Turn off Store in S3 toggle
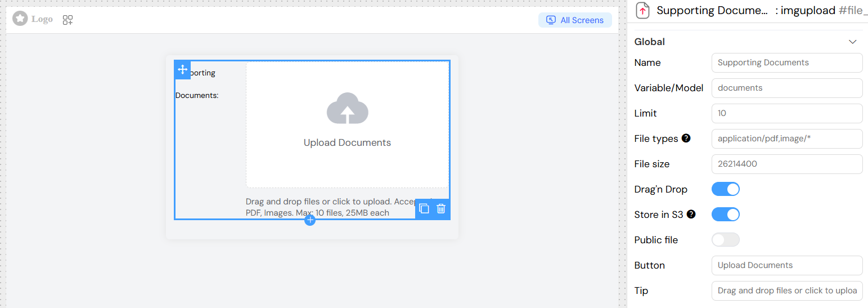The height and width of the screenshot is (308, 868). tap(726, 215)
